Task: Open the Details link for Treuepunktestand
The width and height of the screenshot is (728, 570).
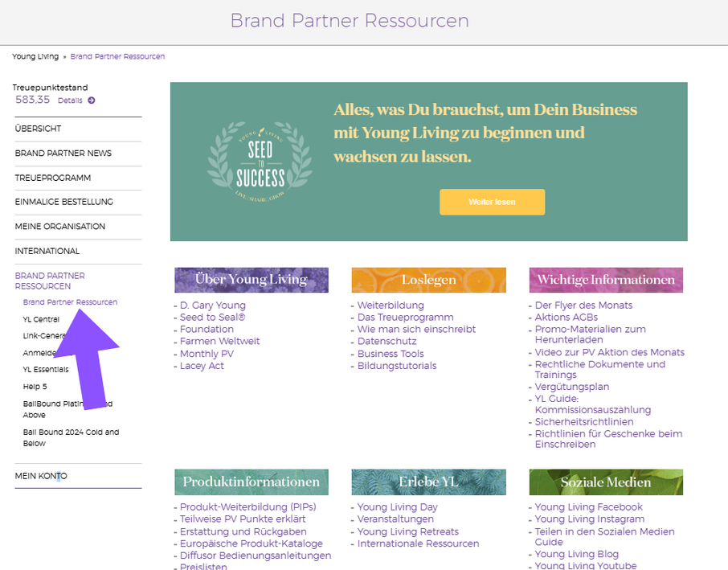Action: pos(70,100)
